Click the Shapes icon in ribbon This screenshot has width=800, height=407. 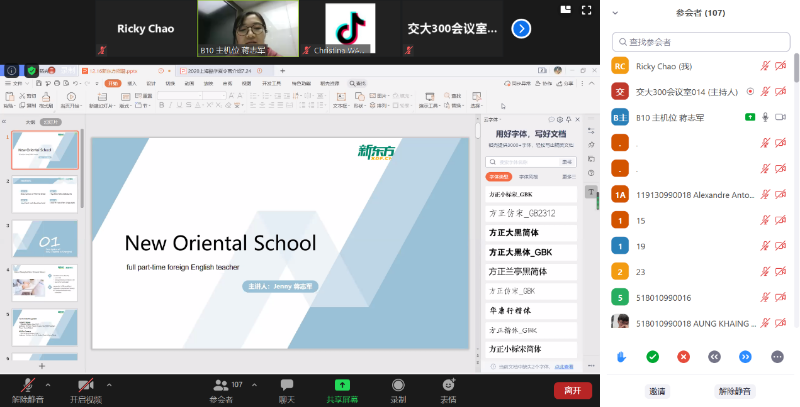click(x=359, y=99)
